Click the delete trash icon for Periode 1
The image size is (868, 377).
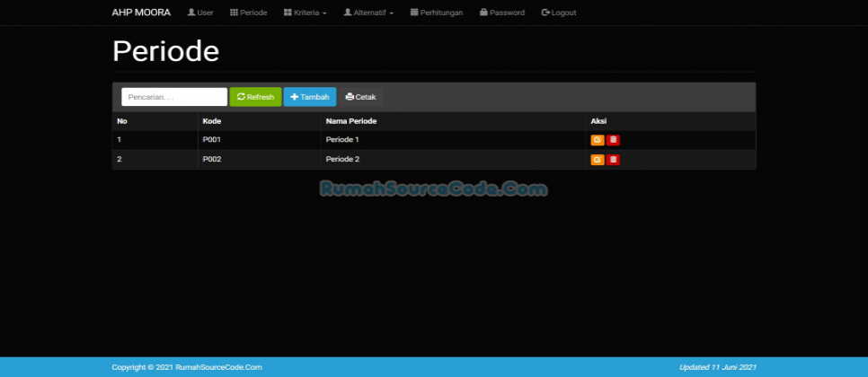(613, 140)
